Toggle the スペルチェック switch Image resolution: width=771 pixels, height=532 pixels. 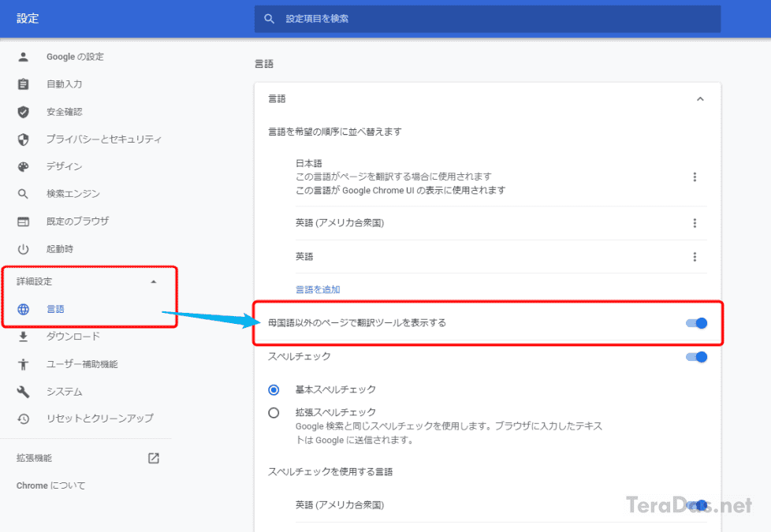click(696, 357)
